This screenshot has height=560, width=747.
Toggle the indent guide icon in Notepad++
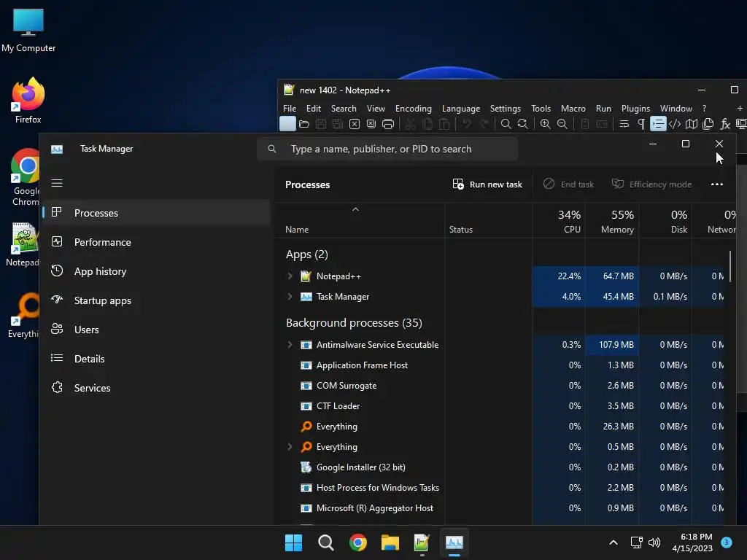click(x=658, y=124)
